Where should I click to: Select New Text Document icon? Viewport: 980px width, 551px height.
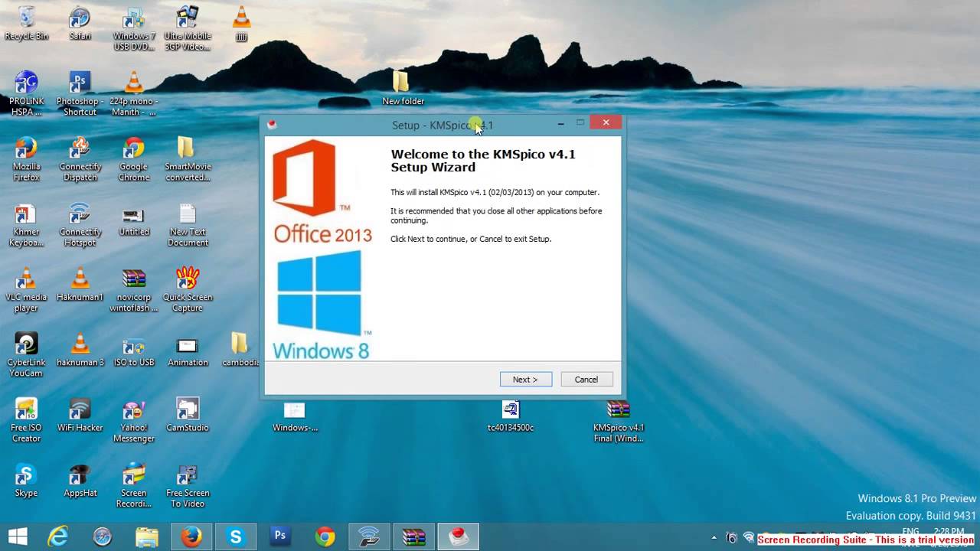pyautogui.click(x=188, y=225)
